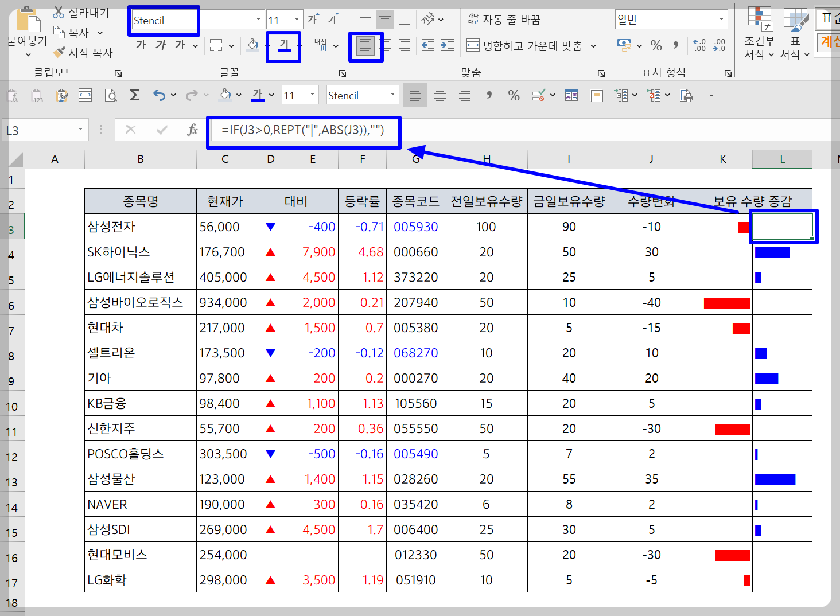Select column L header
The width and height of the screenshot is (840, 616).
pos(782,159)
